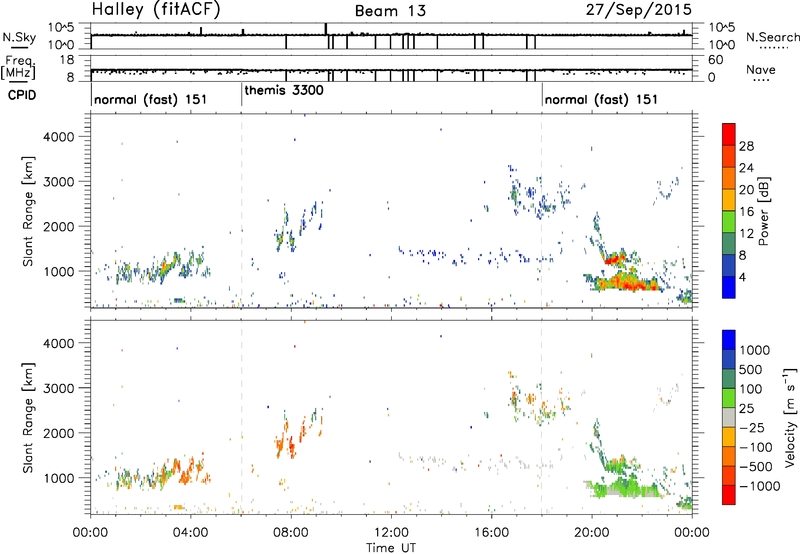Click the 'Velocity [m s-1]' colorbar title

pos(790,417)
